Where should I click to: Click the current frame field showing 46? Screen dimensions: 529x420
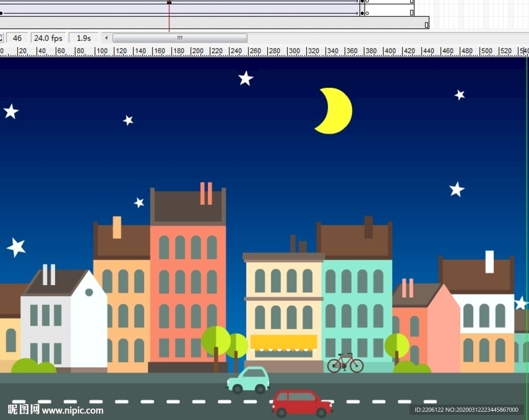pos(17,38)
